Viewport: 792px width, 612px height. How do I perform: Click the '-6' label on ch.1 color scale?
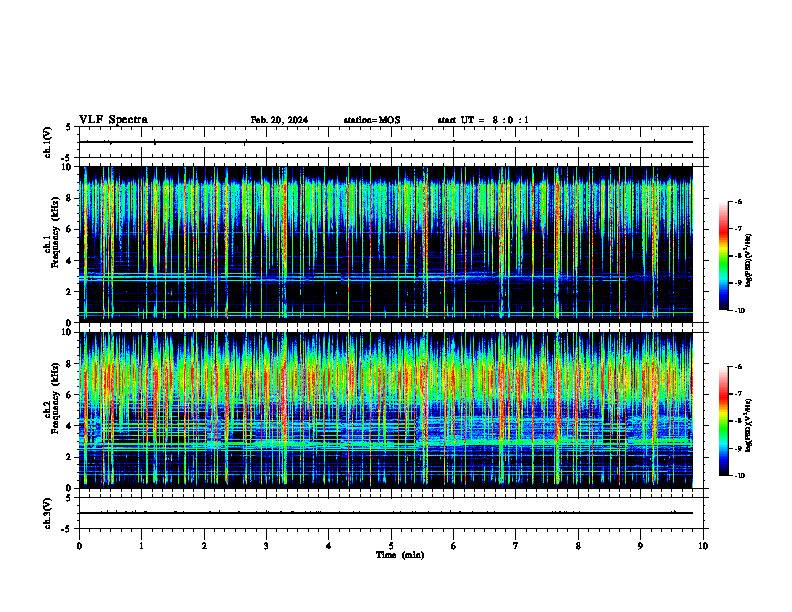click(738, 202)
